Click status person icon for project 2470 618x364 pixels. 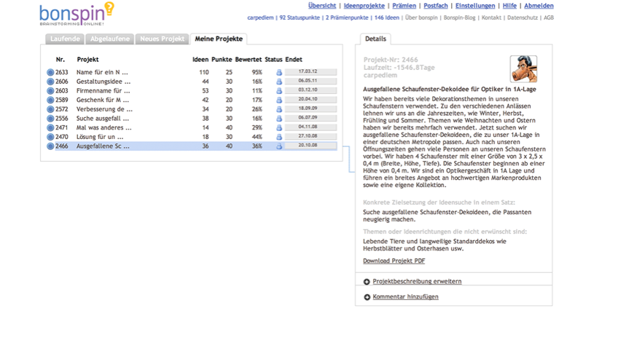click(x=278, y=137)
